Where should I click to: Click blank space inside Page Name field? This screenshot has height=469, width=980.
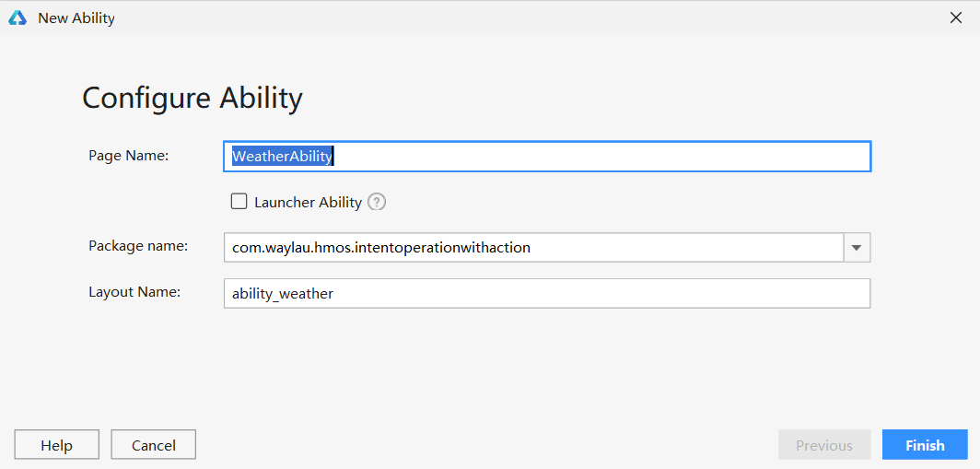(599, 157)
